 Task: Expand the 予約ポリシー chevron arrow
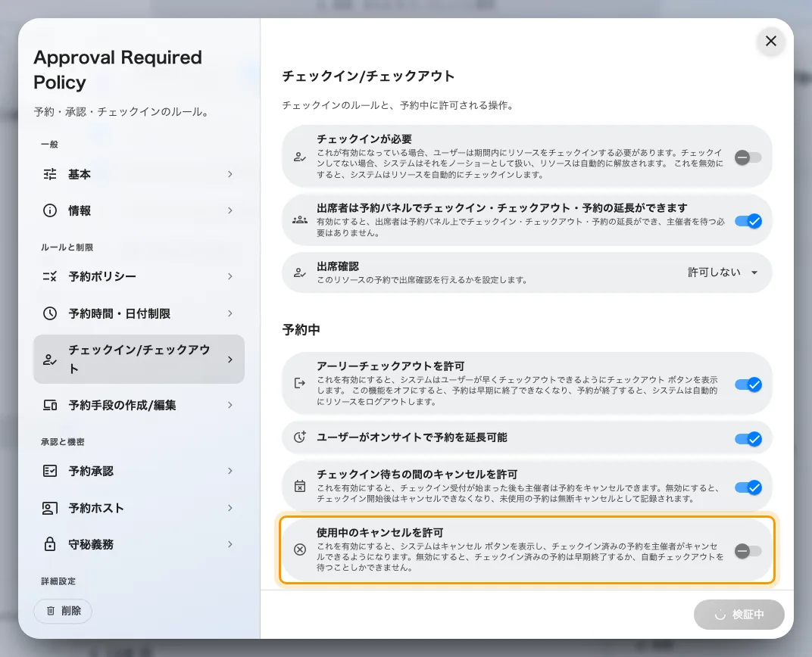click(230, 276)
